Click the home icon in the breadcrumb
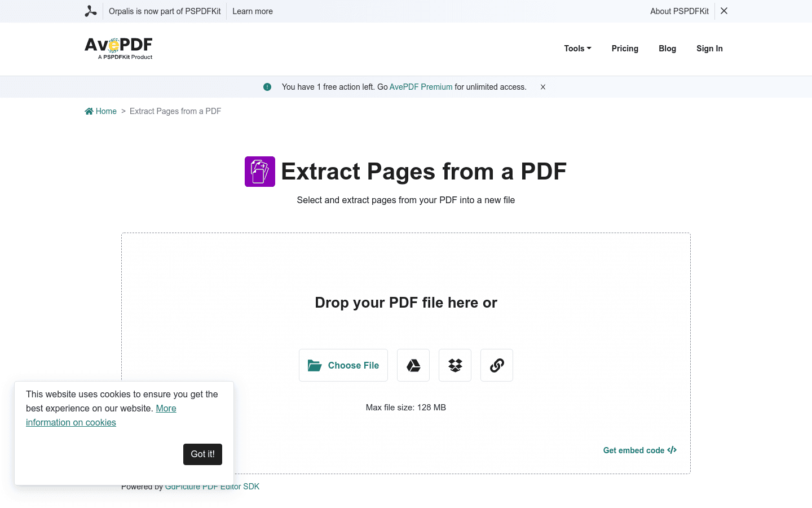The width and height of the screenshot is (812, 508). 90,111
